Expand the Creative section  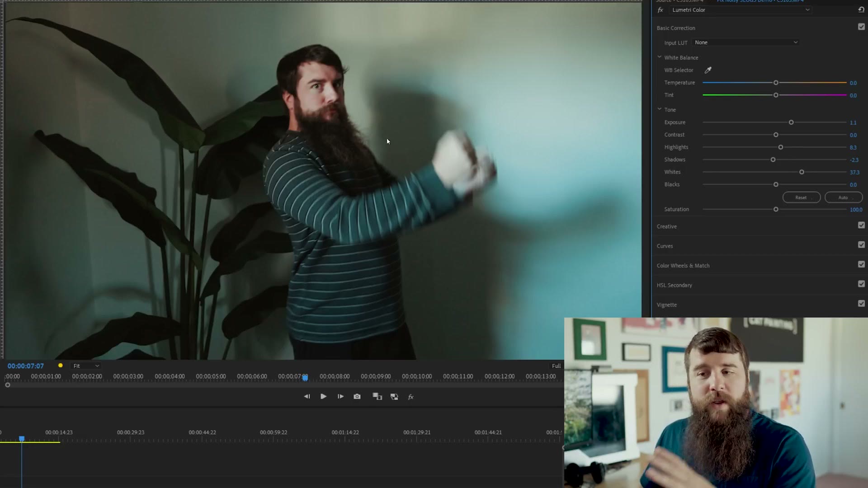pos(666,226)
